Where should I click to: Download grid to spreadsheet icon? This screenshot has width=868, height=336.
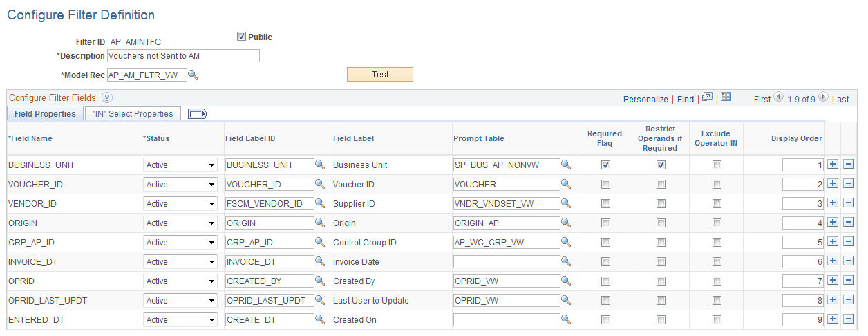tap(726, 97)
